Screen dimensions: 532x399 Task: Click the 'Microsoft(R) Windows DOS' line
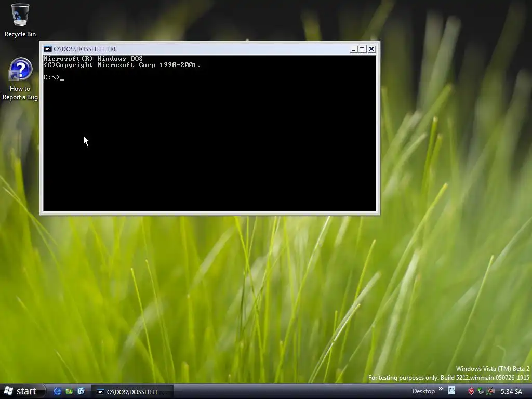pos(93,59)
